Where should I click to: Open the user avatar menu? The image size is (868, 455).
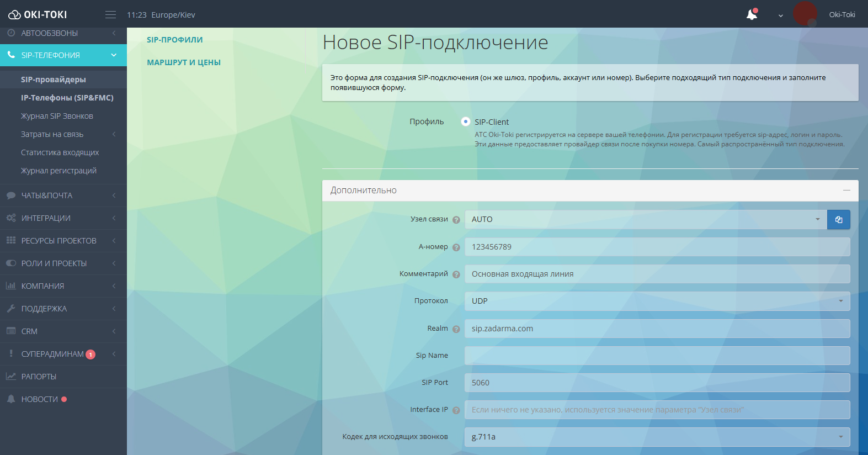(x=805, y=14)
